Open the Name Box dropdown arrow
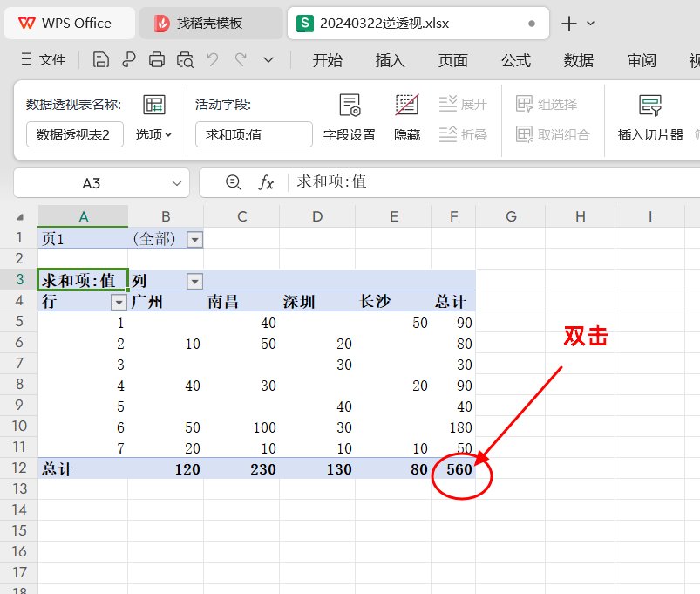 click(177, 183)
